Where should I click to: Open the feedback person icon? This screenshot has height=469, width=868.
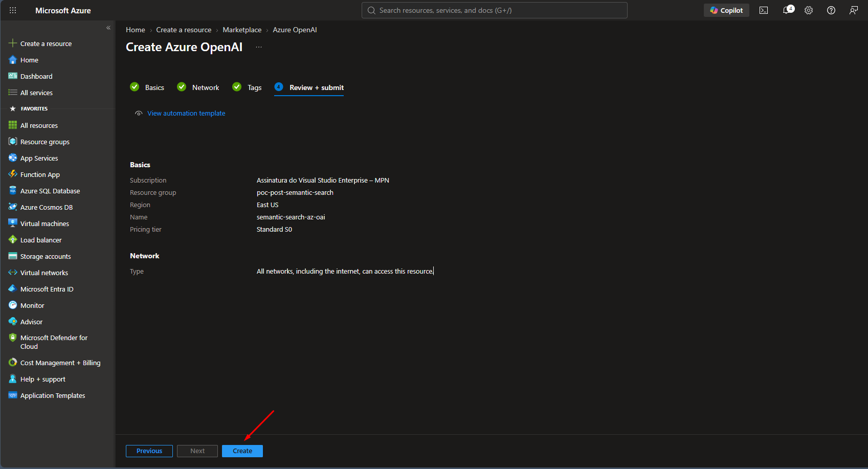coord(854,10)
